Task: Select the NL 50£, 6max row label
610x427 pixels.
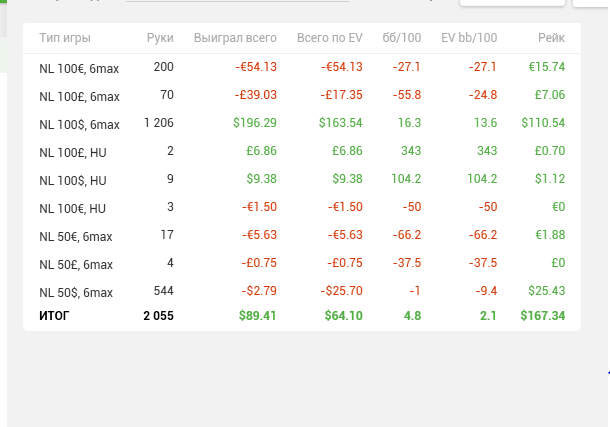Action: [76, 265]
